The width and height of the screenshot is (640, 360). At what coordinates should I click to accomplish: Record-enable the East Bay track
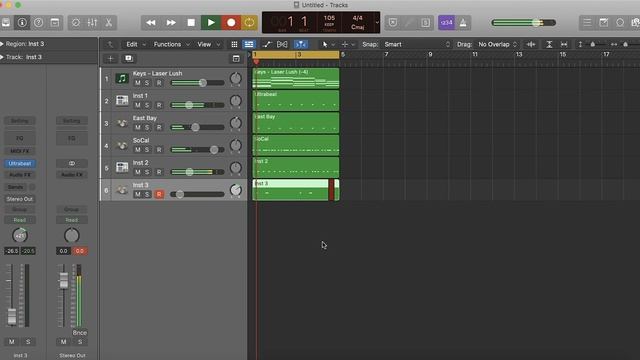pyautogui.click(x=159, y=127)
